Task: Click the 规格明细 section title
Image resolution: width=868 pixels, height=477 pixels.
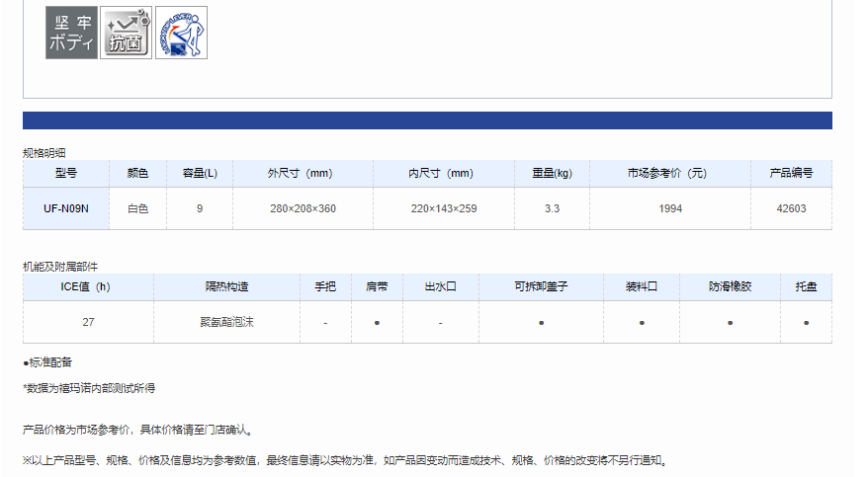Action: tap(44, 153)
